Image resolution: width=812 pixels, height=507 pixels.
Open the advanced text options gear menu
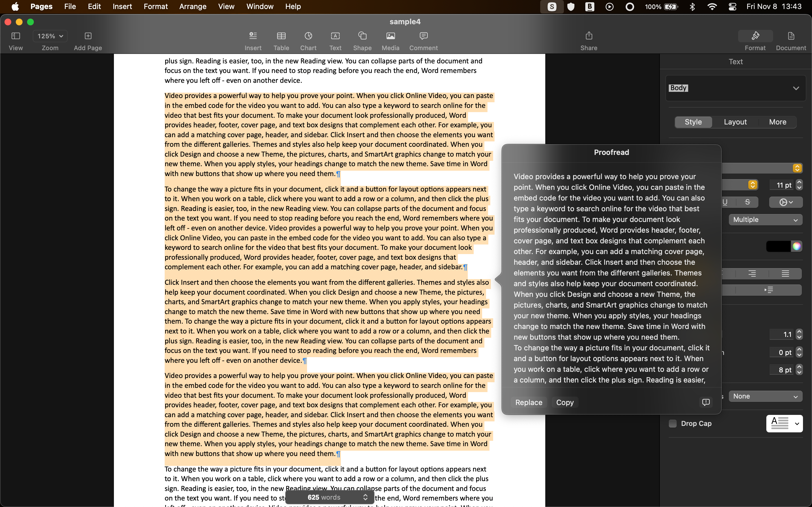(785, 202)
